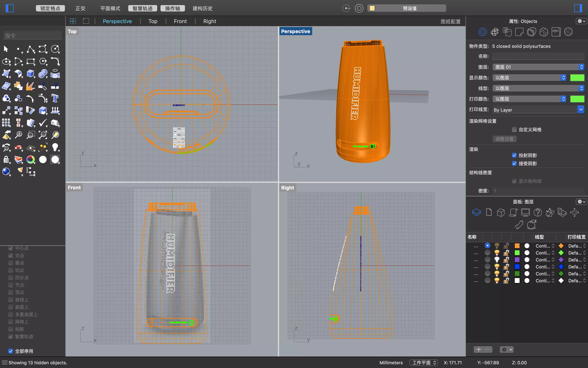Switch to the Perspective viewport tab
Image resolution: width=588 pixels, height=368 pixels.
[117, 21]
